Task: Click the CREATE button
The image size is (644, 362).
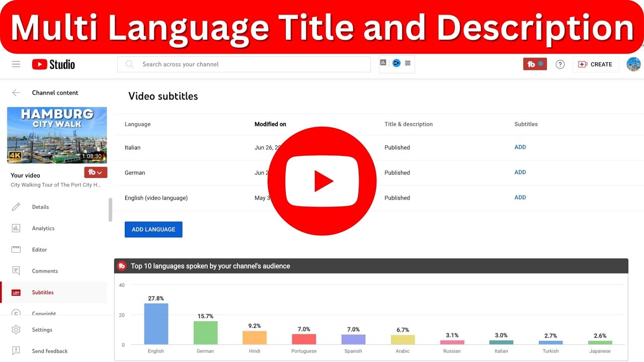Action: pos(596,64)
